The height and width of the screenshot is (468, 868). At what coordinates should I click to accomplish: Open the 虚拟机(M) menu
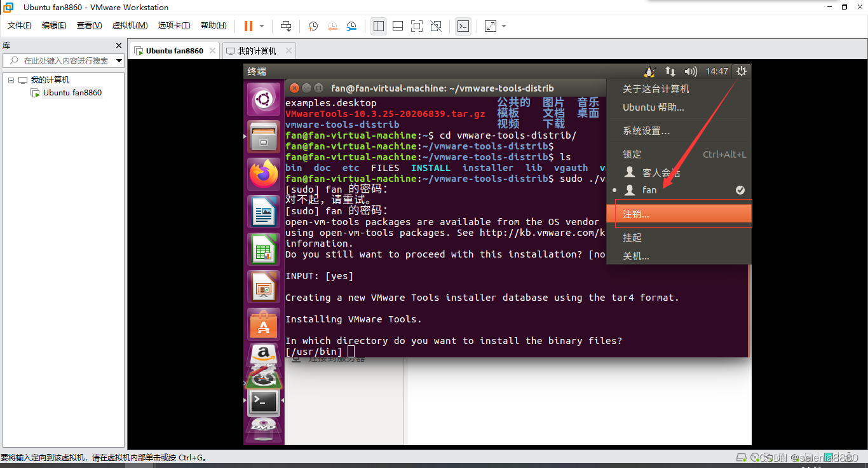[x=130, y=25]
